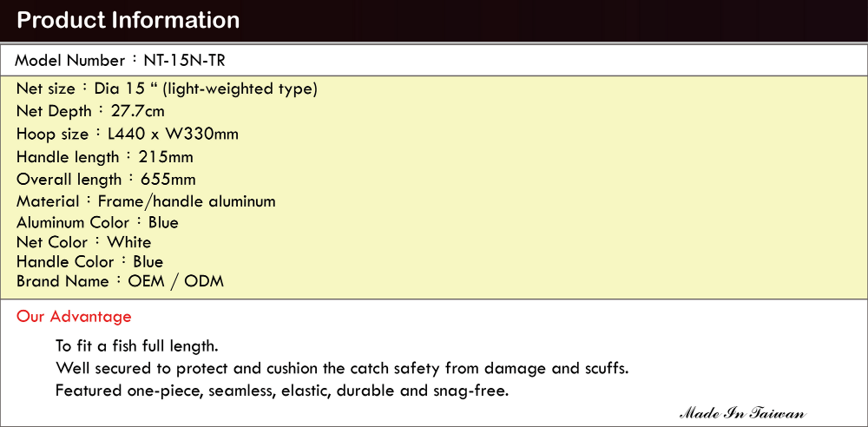Click the Made In Taiwan script text
The width and height of the screenshot is (868, 427).
point(743,414)
